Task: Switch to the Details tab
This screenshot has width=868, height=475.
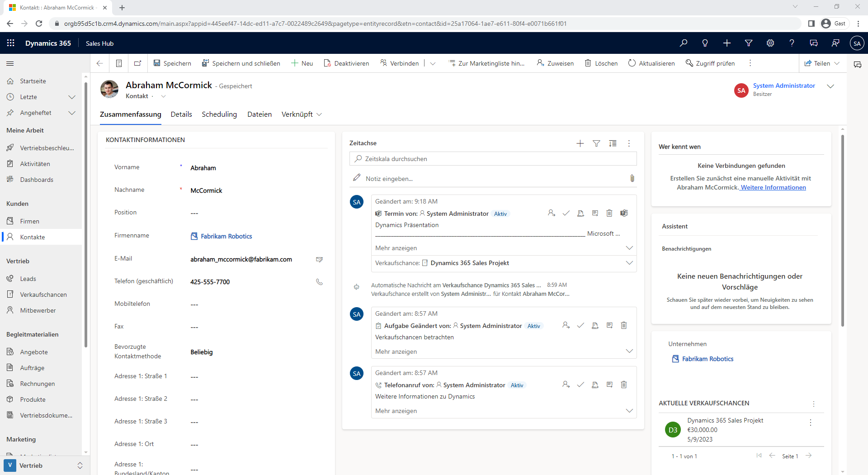Action: point(181,114)
